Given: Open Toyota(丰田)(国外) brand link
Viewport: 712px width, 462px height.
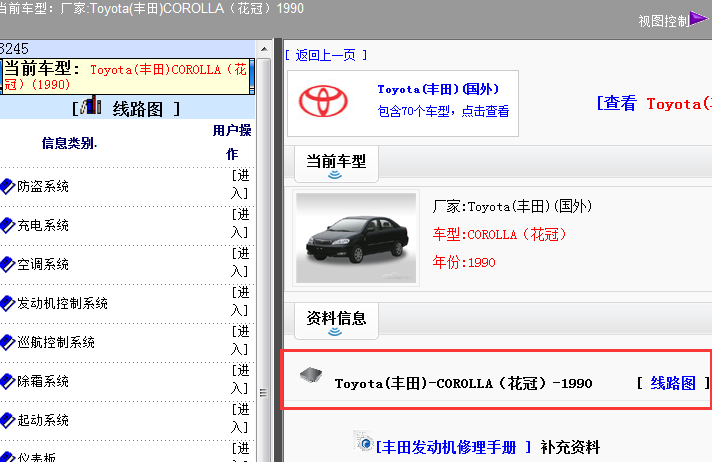Looking at the screenshot, I should (438, 89).
